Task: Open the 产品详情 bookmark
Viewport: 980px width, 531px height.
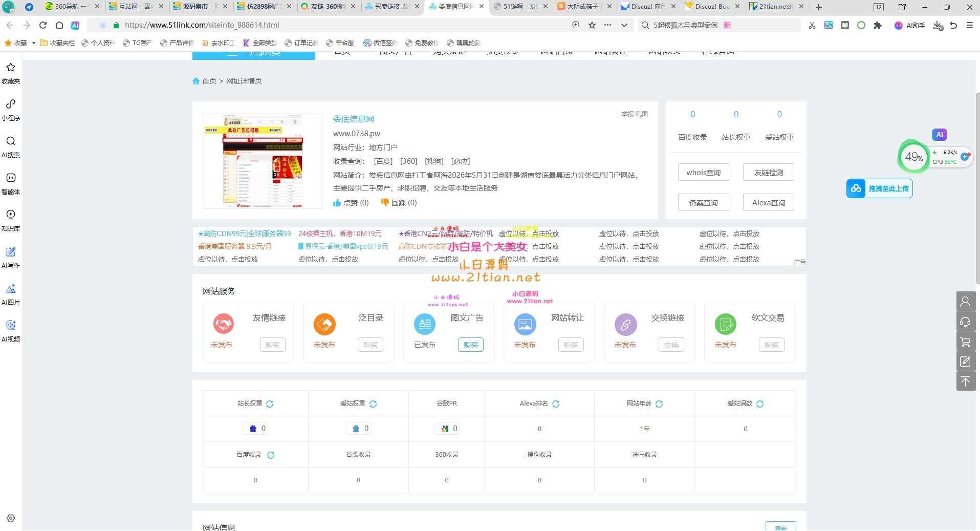Action: [177, 43]
